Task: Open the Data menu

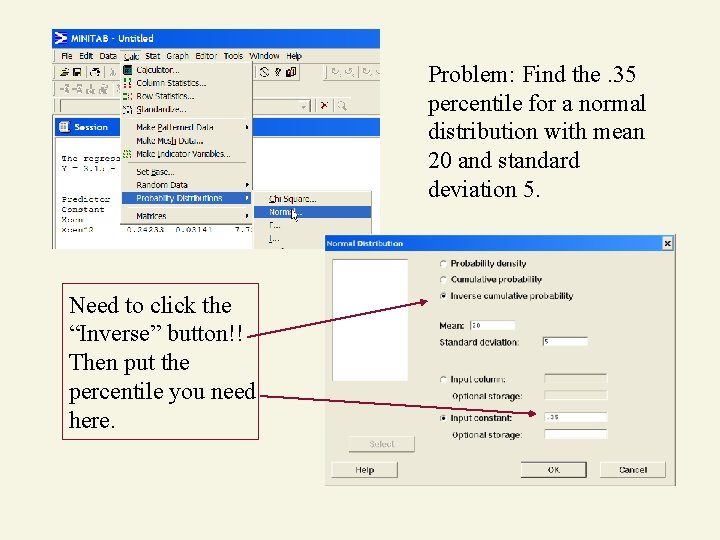Action: tap(108, 56)
